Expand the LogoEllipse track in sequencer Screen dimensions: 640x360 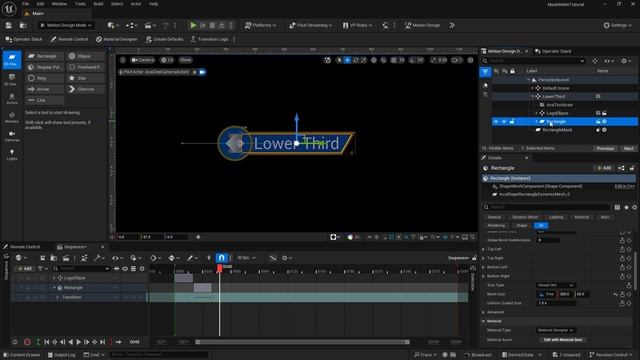tap(54, 278)
